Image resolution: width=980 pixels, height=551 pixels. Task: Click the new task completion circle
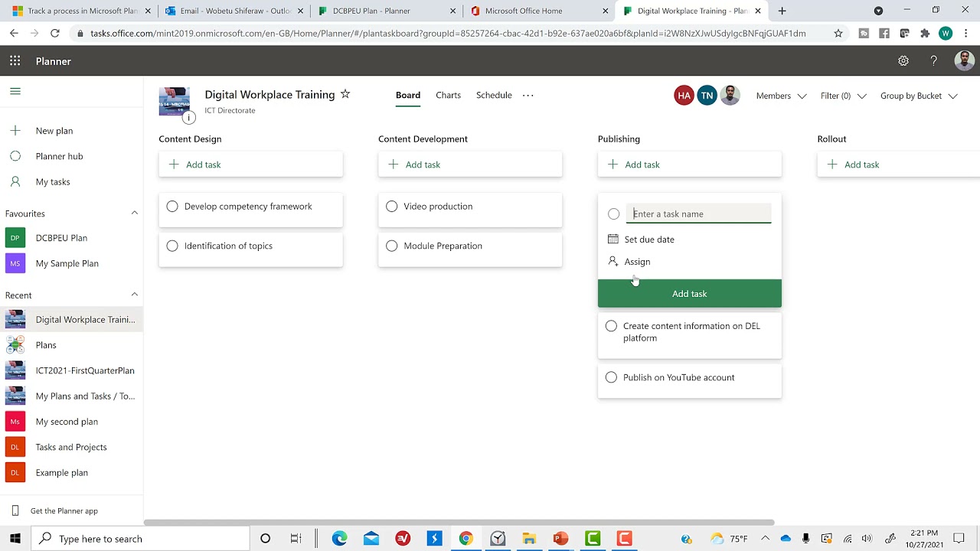(x=614, y=214)
